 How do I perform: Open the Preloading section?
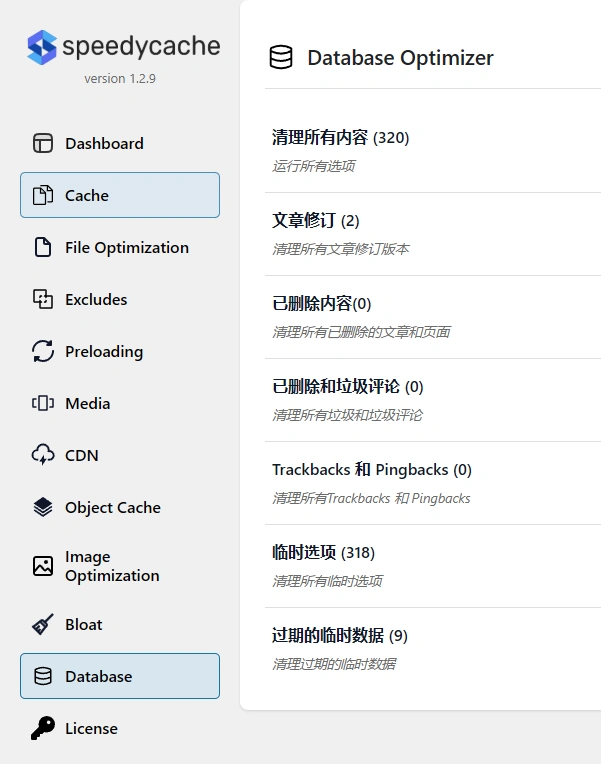click(120, 351)
